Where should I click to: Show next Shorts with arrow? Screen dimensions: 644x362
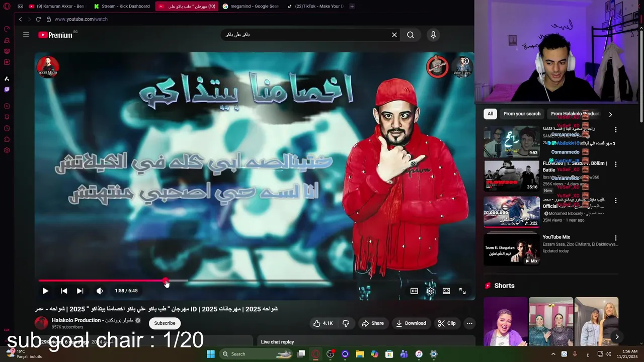coord(617,337)
